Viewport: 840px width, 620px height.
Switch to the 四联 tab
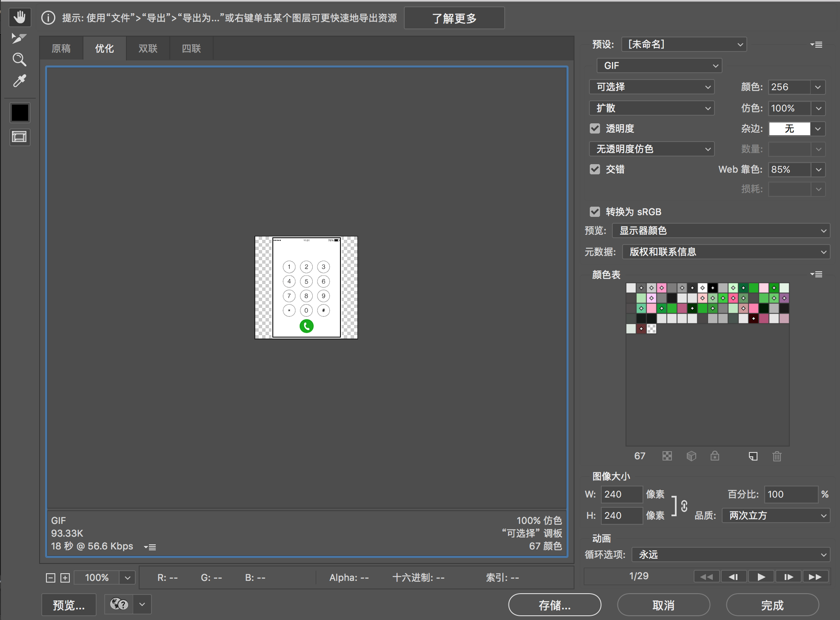click(x=191, y=48)
